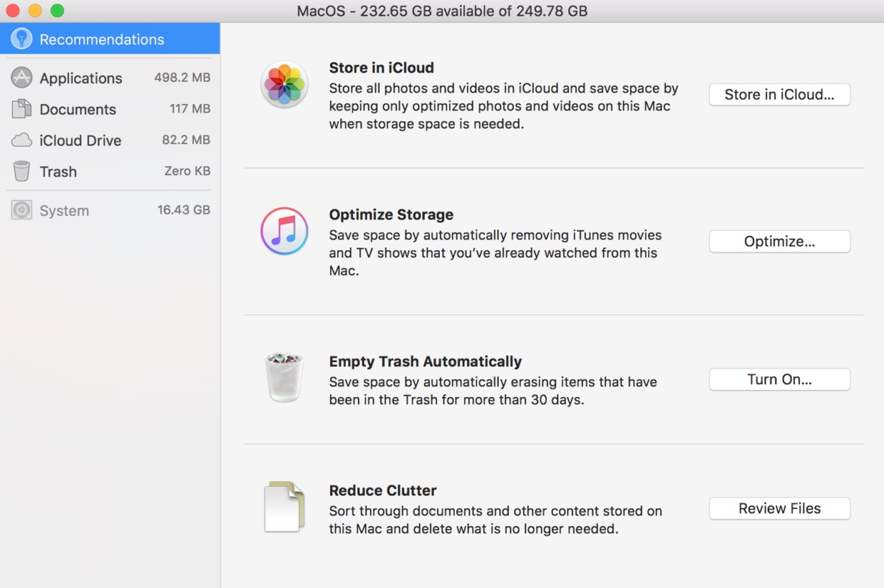The width and height of the screenshot is (884, 588).
Task: Click the documents icon beside Reduce Clutter
Action: (x=285, y=506)
